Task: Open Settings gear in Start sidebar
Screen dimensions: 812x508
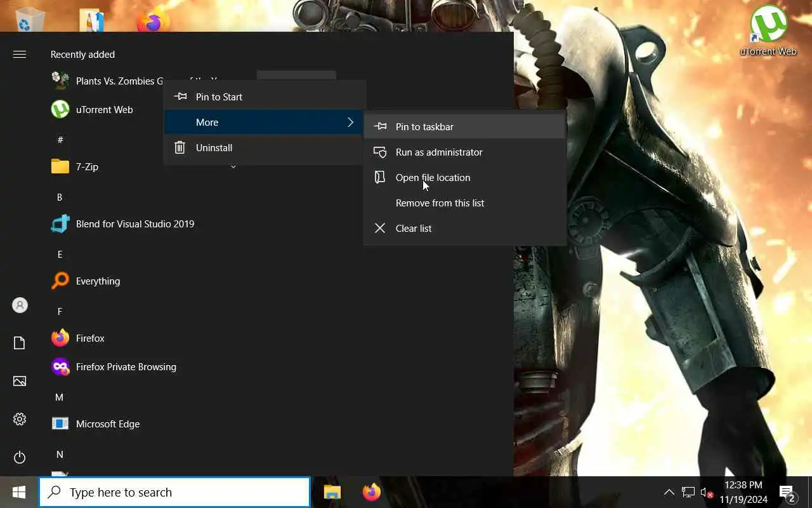Action: (20, 419)
